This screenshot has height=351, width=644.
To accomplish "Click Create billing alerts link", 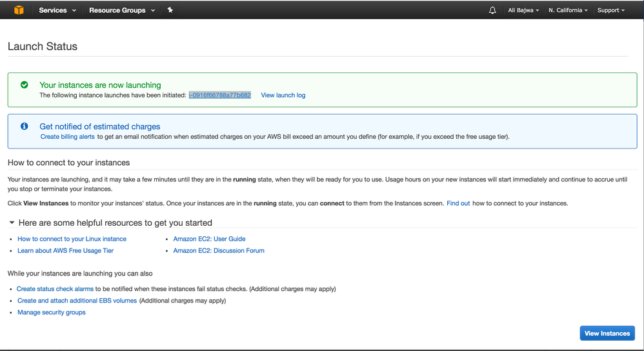I will [x=67, y=137].
